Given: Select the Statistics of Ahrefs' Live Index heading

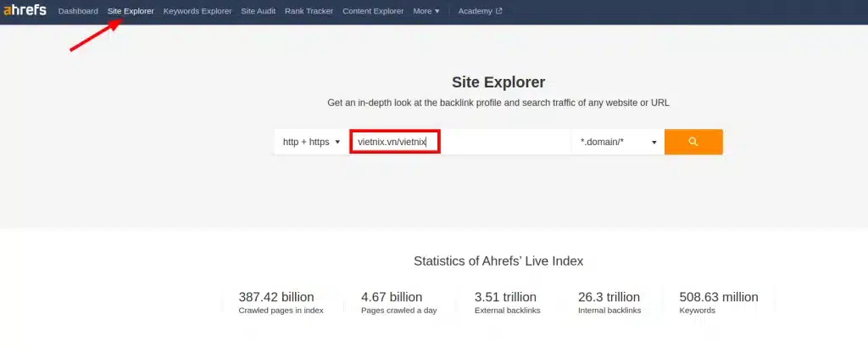Looking at the screenshot, I should (x=498, y=261).
